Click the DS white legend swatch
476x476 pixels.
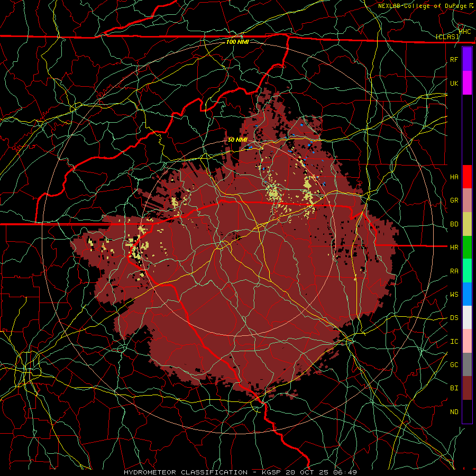(467, 317)
